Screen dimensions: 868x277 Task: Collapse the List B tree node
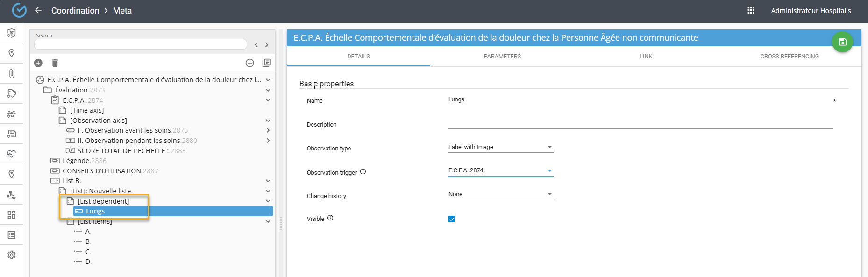[268, 181]
